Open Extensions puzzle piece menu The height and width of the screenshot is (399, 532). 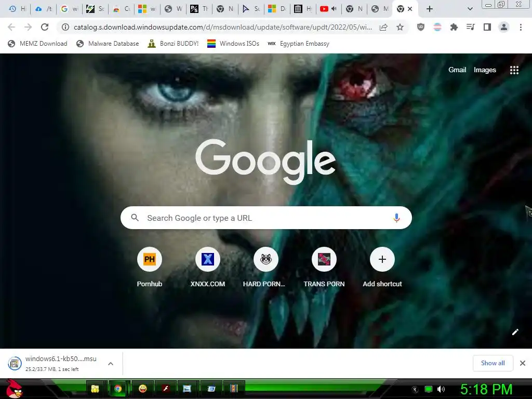pyautogui.click(x=454, y=27)
